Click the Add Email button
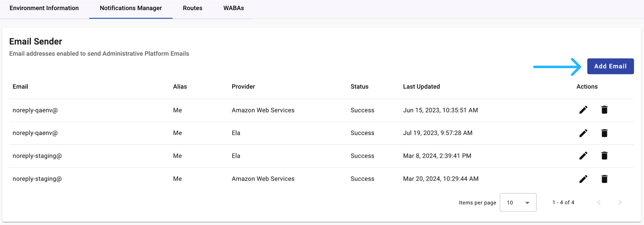The width and height of the screenshot is (644, 225). coord(610,66)
